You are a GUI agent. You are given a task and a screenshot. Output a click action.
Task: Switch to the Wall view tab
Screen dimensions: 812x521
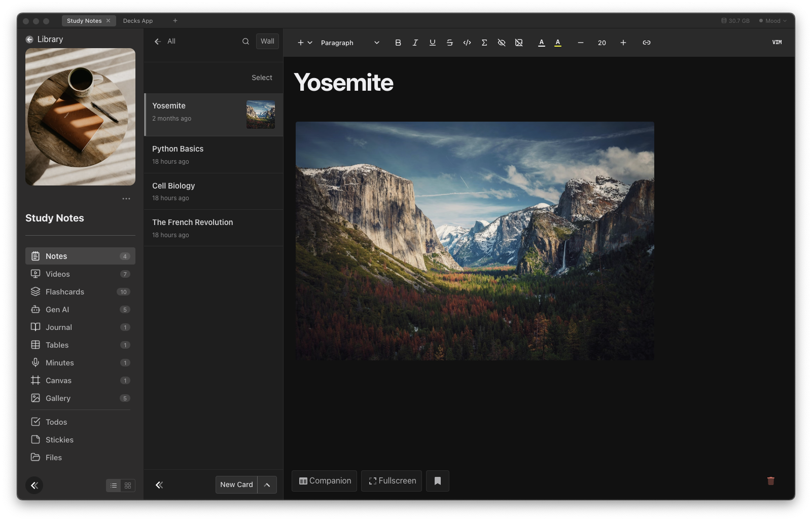267,41
